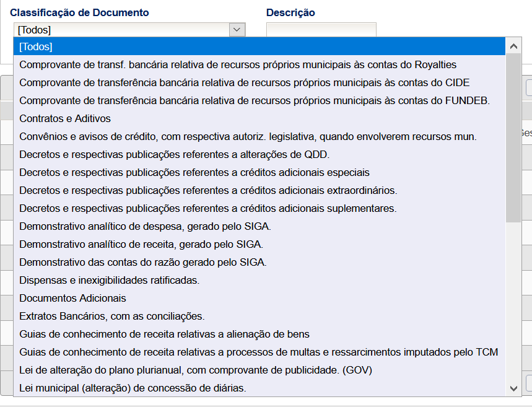Click the dropdown list scroll down arrow
Image resolution: width=532 pixels, height=407 pixels.
click(513, 388)
